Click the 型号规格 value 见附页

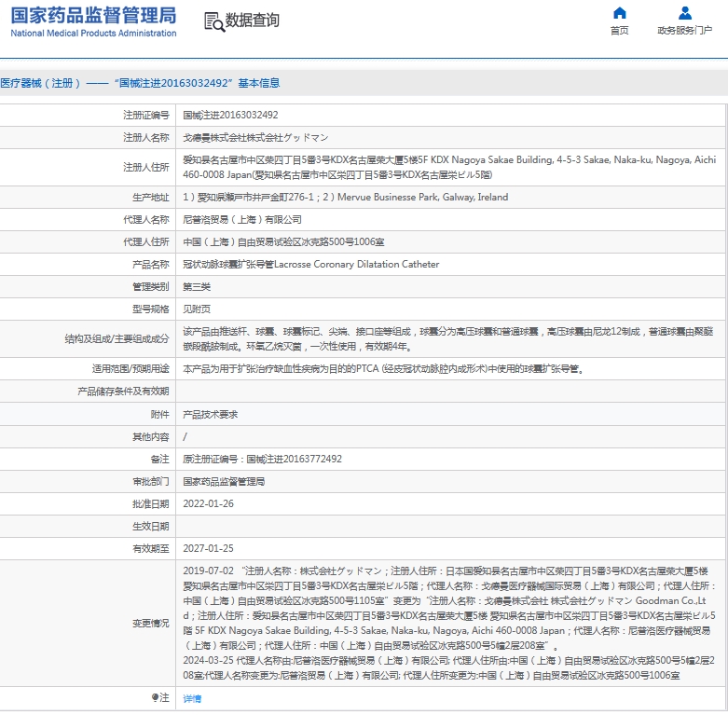pos(197,309)
